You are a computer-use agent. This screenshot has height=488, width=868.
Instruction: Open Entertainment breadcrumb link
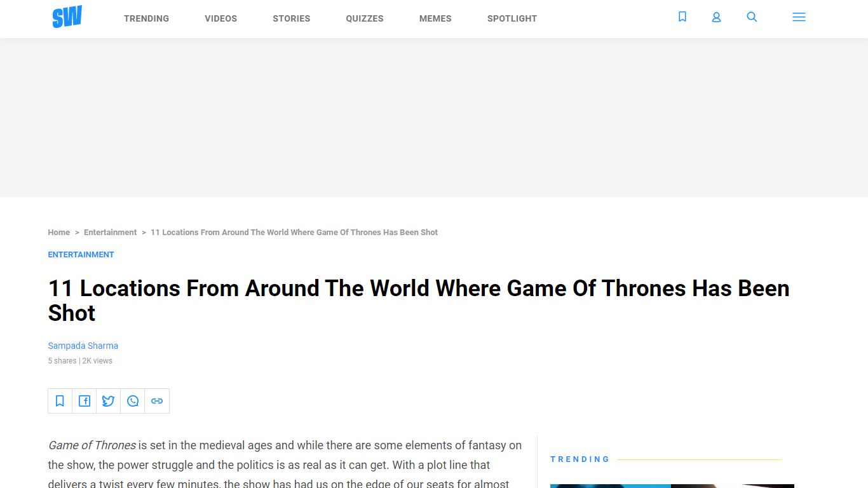coord(110,233)
